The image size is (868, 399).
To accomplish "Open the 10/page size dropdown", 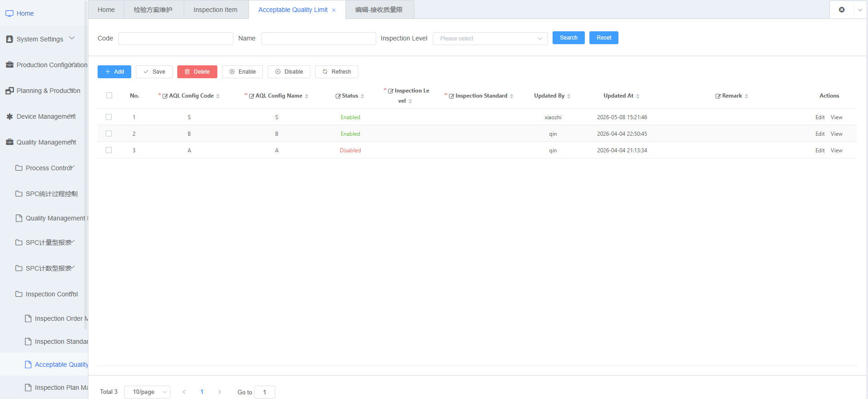I will 147,392.
